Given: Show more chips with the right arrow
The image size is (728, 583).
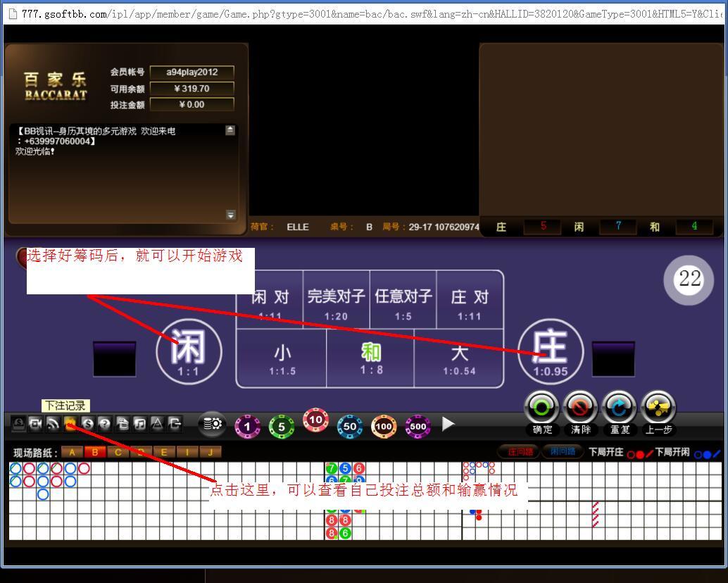Looking at the screenshot, I should 448,424.
